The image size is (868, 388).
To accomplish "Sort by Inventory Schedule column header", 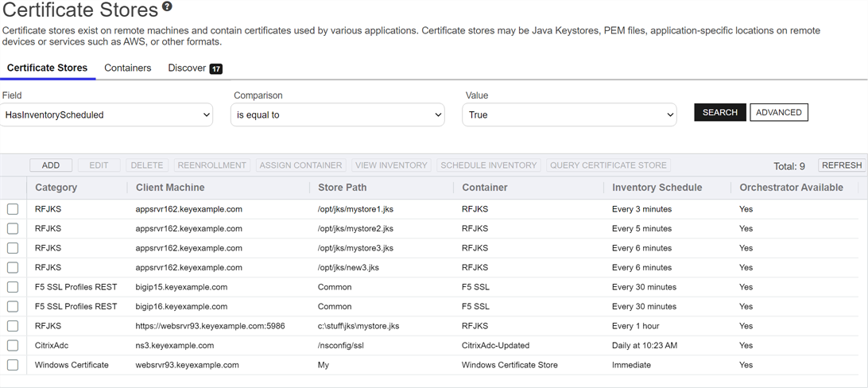I will 657,188.
